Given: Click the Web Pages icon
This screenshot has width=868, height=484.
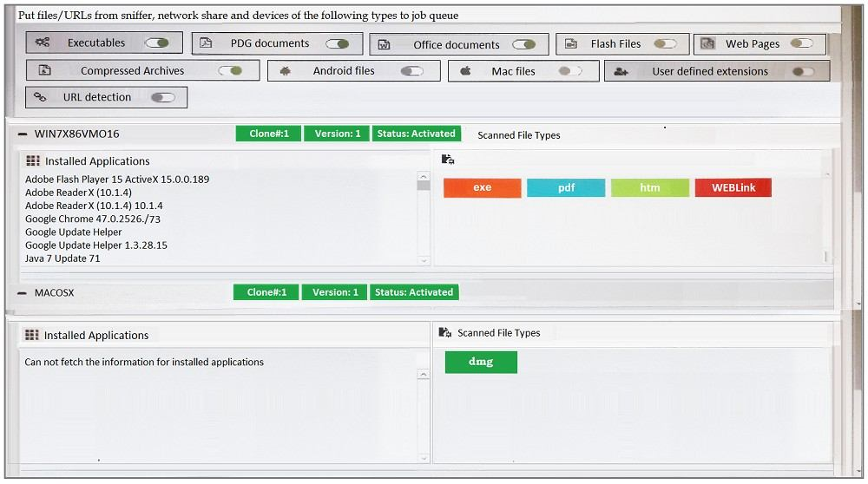Looking at the screenshot, I should [x=707, y=44].
